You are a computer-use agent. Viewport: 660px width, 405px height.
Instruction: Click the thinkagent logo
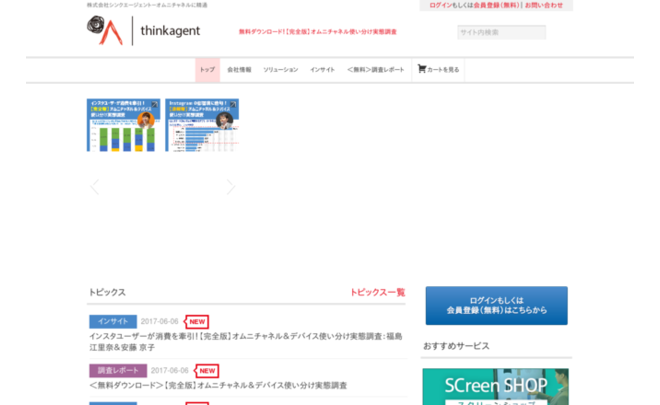coord(143,31)
